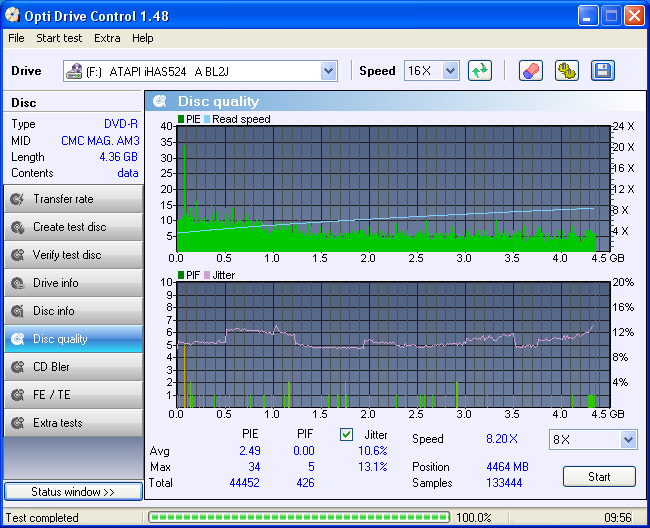650x528 pixels.
Task: Click the disc icon beside Extra tests
Action: tap(17, 423)
